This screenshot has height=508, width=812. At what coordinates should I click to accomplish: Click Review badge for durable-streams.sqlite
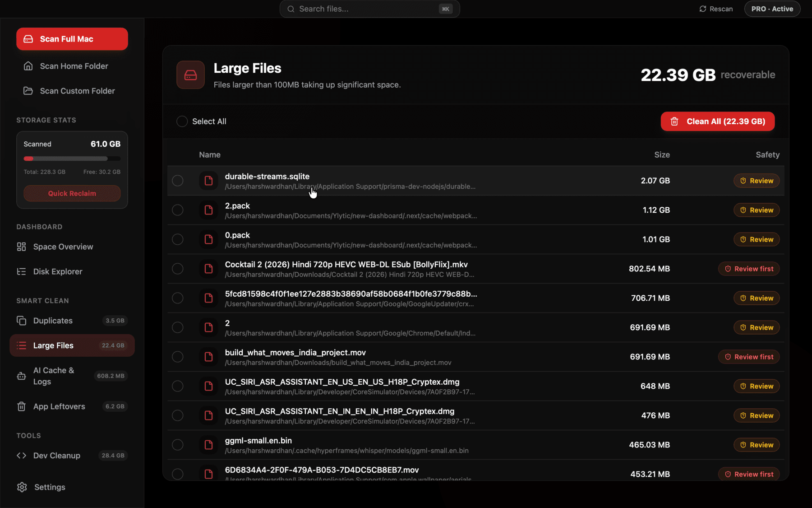(757, 181)
